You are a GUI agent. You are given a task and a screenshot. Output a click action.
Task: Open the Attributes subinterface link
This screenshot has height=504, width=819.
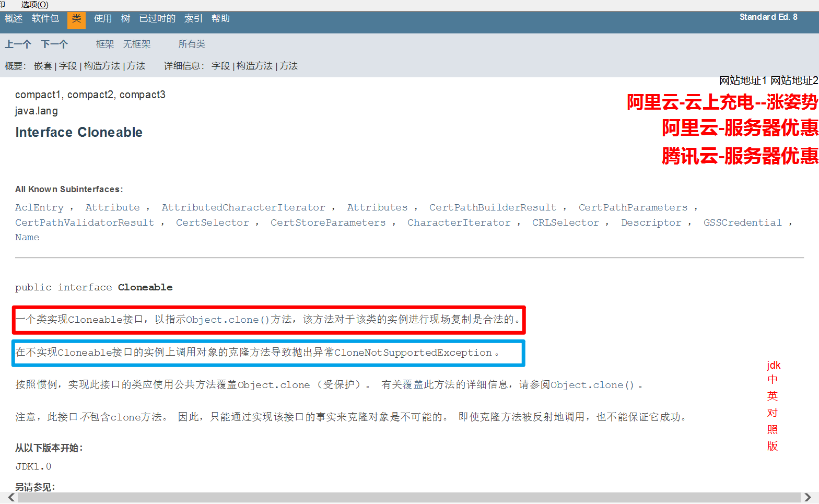[377, 207]
